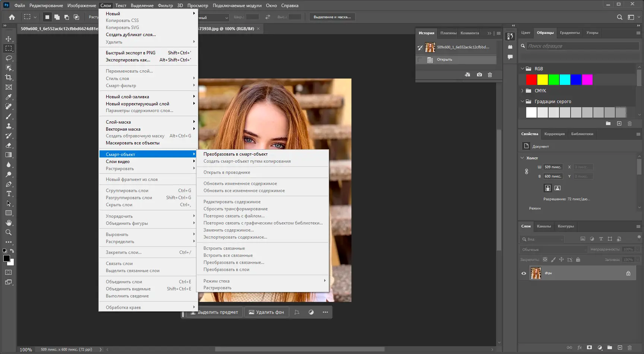Pick the Hand tool

[9, 223]
